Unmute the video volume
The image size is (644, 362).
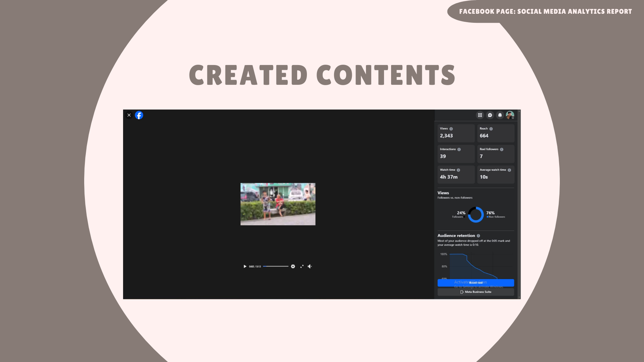click(310, 266)
